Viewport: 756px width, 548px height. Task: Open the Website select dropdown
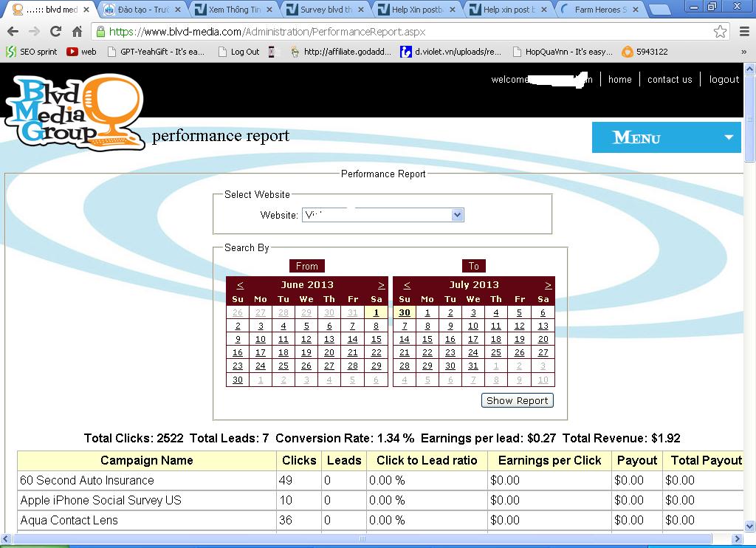point(383,215)
